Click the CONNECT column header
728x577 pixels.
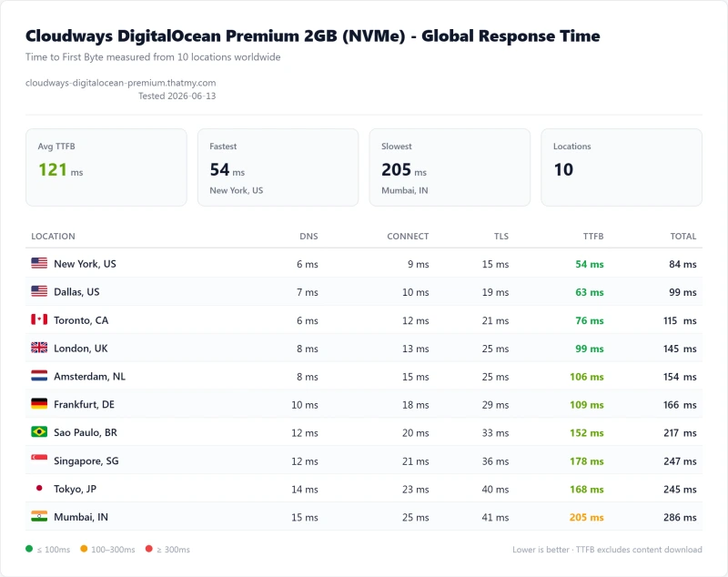pyautogui.click(x=408, y=237)
